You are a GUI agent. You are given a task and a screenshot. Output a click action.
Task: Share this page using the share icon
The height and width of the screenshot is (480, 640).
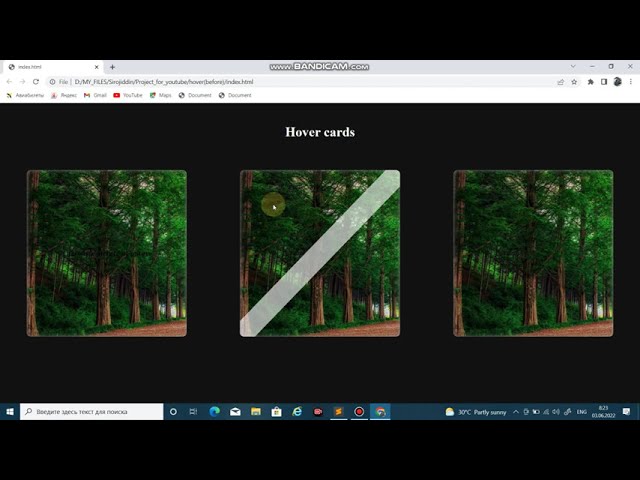click(561, 82)
